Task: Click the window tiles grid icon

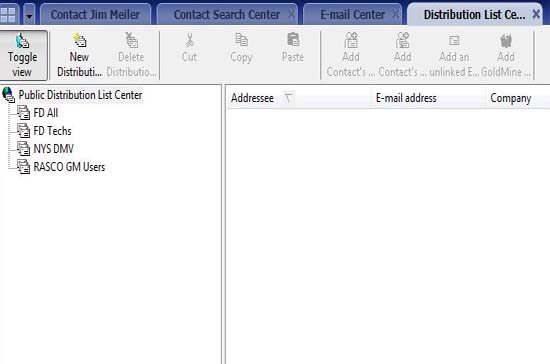Action: pos(8,15)
